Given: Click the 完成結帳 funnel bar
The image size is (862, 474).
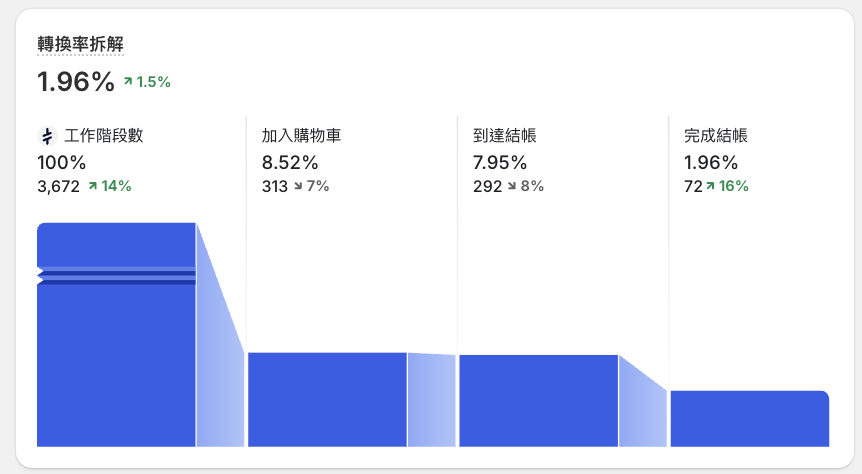Looking at the screenshot, I should [750, 418].
